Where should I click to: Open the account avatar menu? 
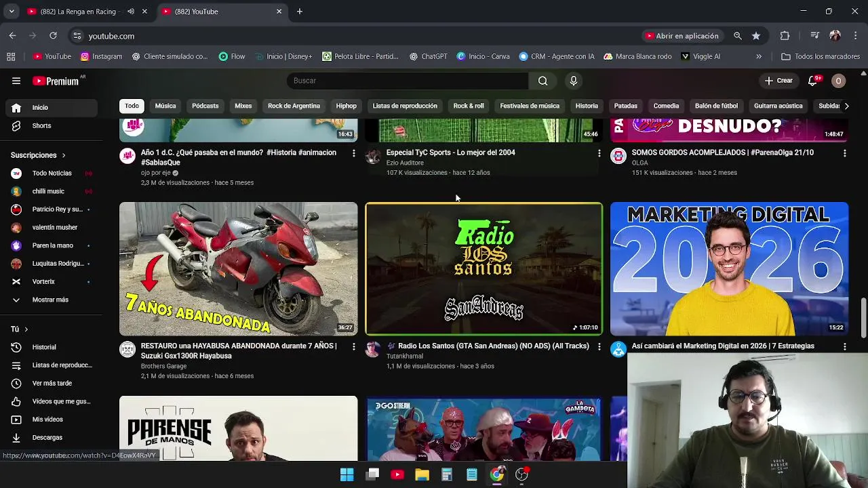[838, 81]
